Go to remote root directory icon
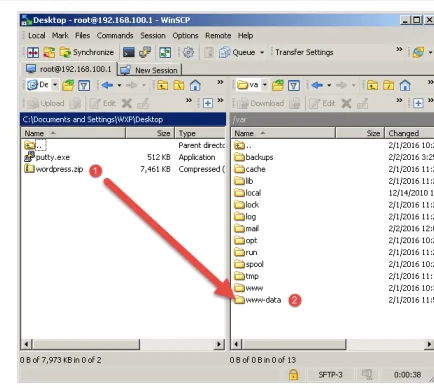This screenshot has width=434, height=388. pos(389,85)
